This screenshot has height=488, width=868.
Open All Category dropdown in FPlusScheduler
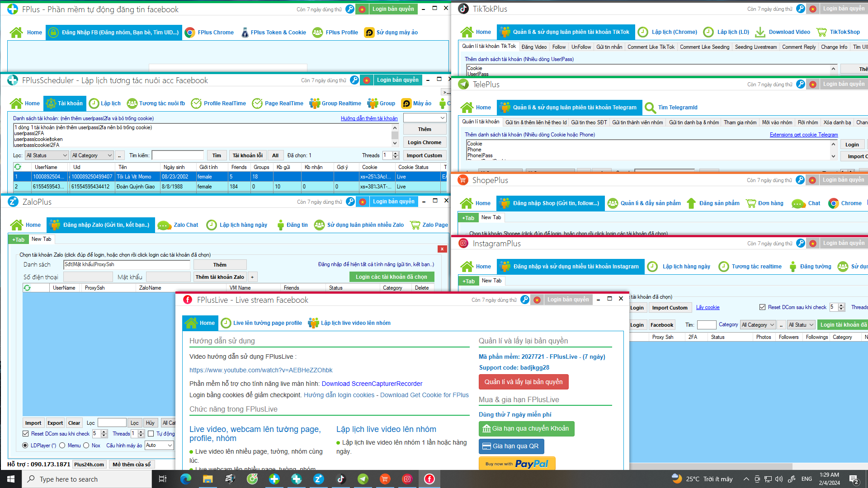click(92, 155)
